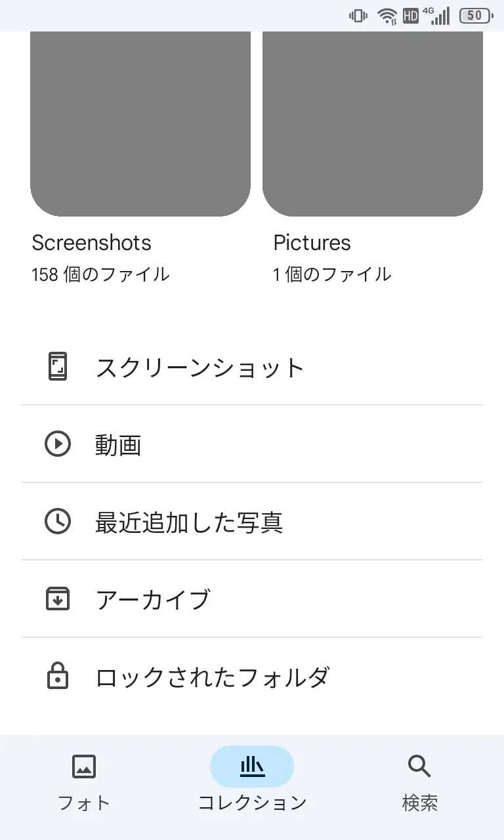Tap the 動画 play circle icon

point(58,444)
